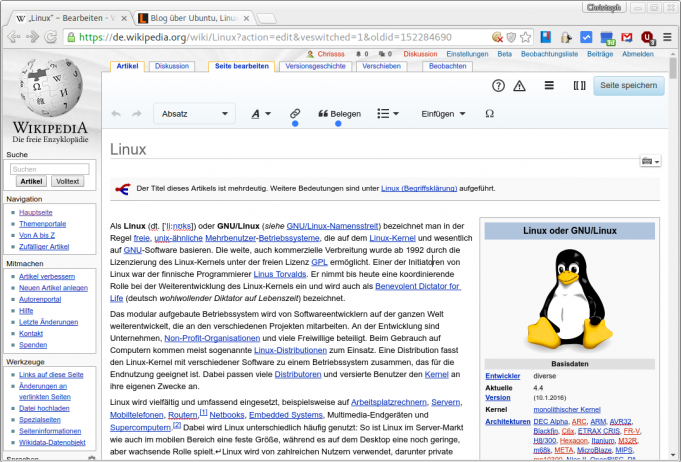This screenshot has height=462, width=681.
Task: Click the Tux penguin image in infobox
Action: [x=569, y=300]
